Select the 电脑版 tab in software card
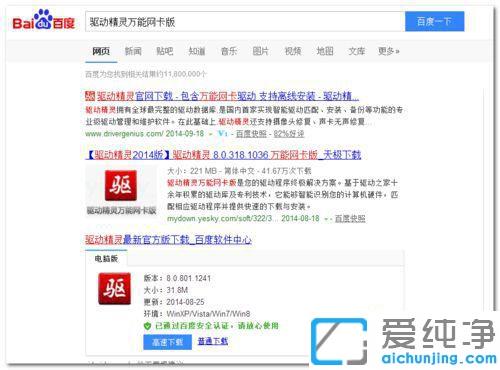 click(106, 258)
